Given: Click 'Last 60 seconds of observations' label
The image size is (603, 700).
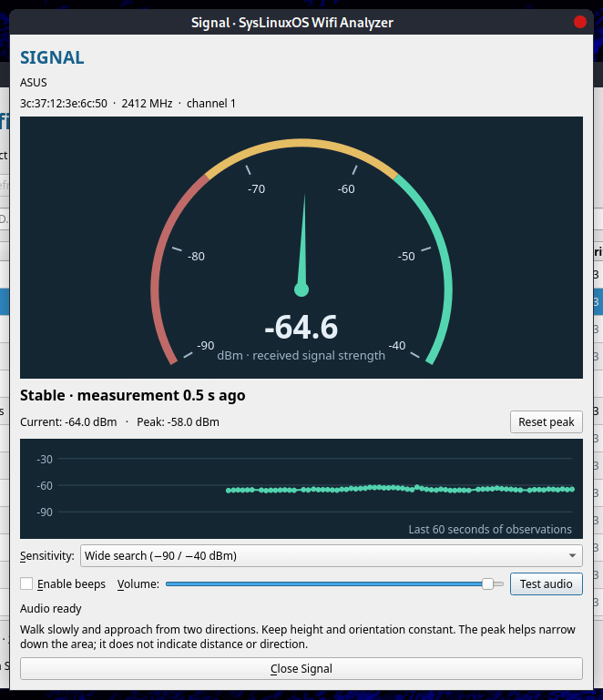Looking at the screenshot, I should [490, 530].
